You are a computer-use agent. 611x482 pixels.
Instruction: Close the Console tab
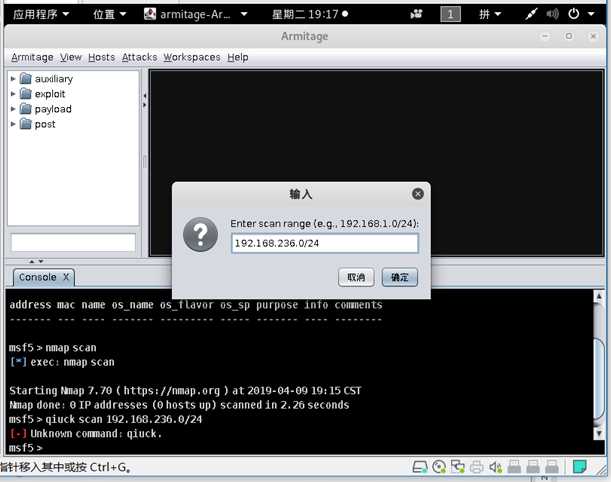[66, 277]
